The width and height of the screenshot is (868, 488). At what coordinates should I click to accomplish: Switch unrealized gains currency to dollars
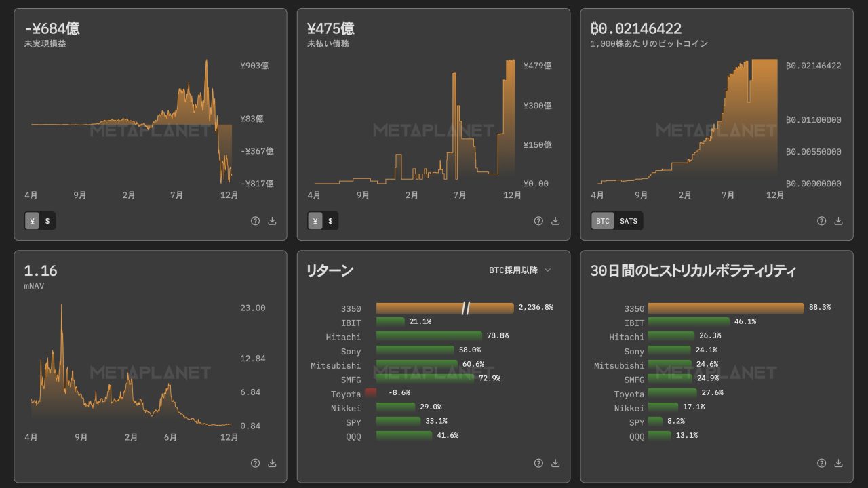pos(47,221)
